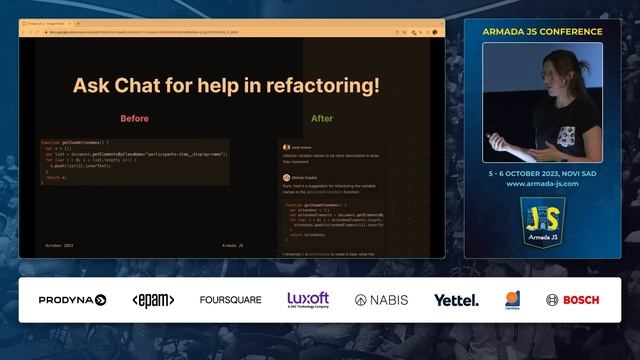The height and width of the screenshot is (360, 640).
Task: Click the refactored code block in chat
Action: pyautogui.click(x=333, y=222)
